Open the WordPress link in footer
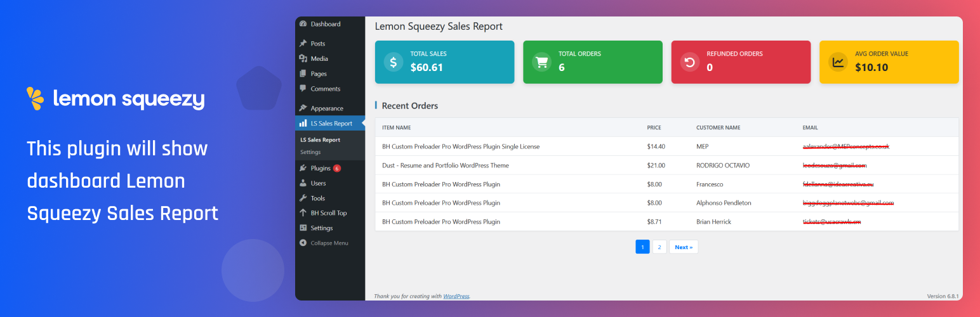The height and width of the screenshot is (317, 980). pyautogui.click(x=456, y=296)
